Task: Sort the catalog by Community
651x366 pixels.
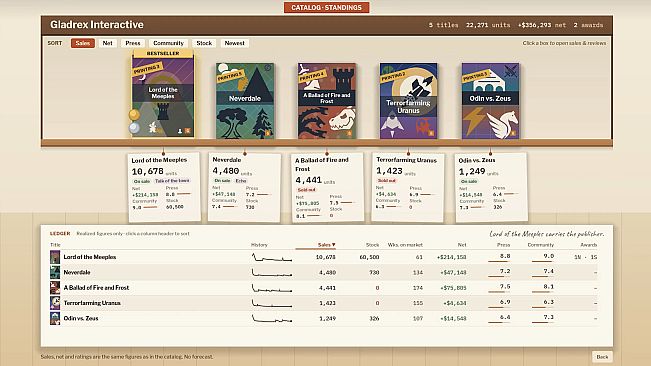Action: [168, 43]
